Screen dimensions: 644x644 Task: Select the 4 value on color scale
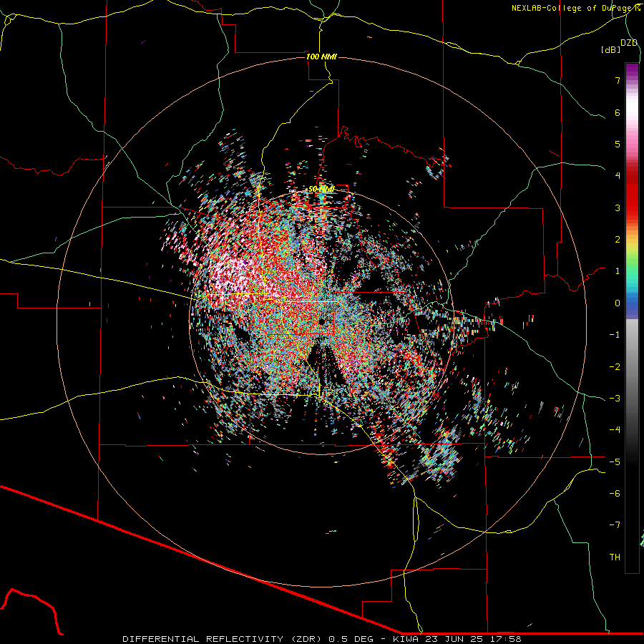click(618, 176)
